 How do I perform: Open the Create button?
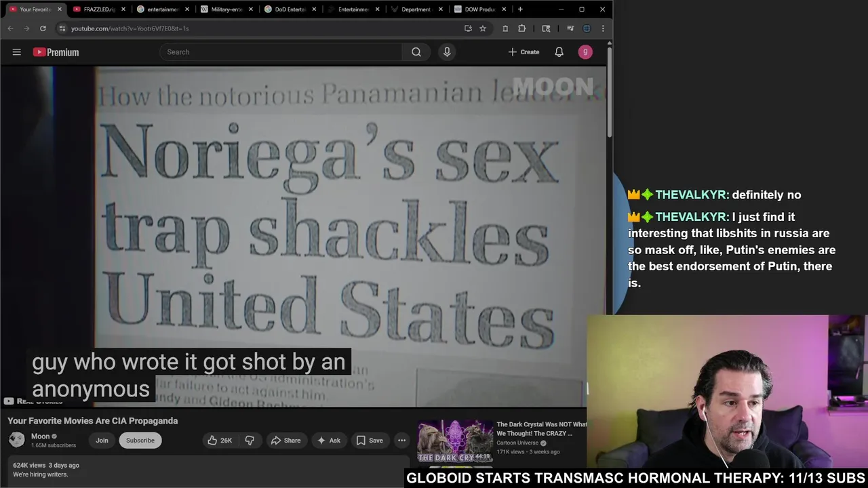tap(524, 52)
